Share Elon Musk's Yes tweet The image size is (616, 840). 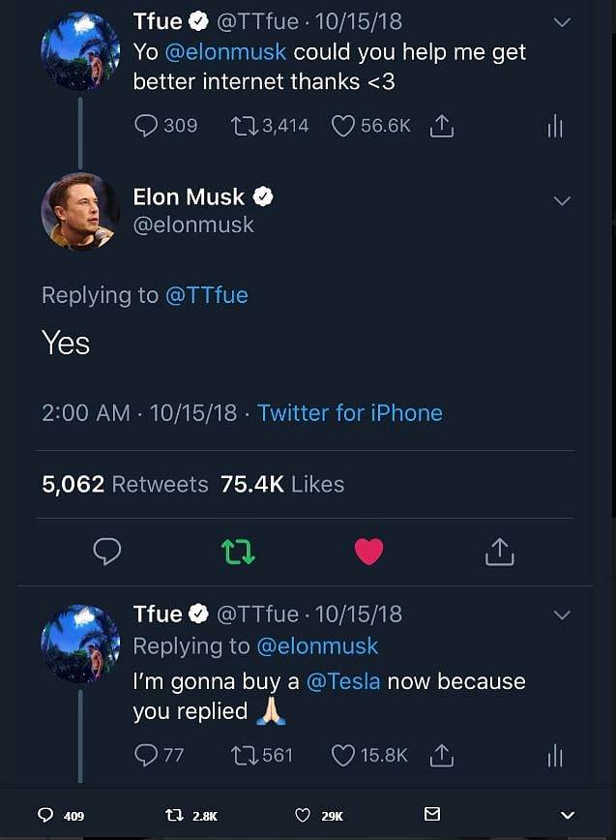pos(499,552)
